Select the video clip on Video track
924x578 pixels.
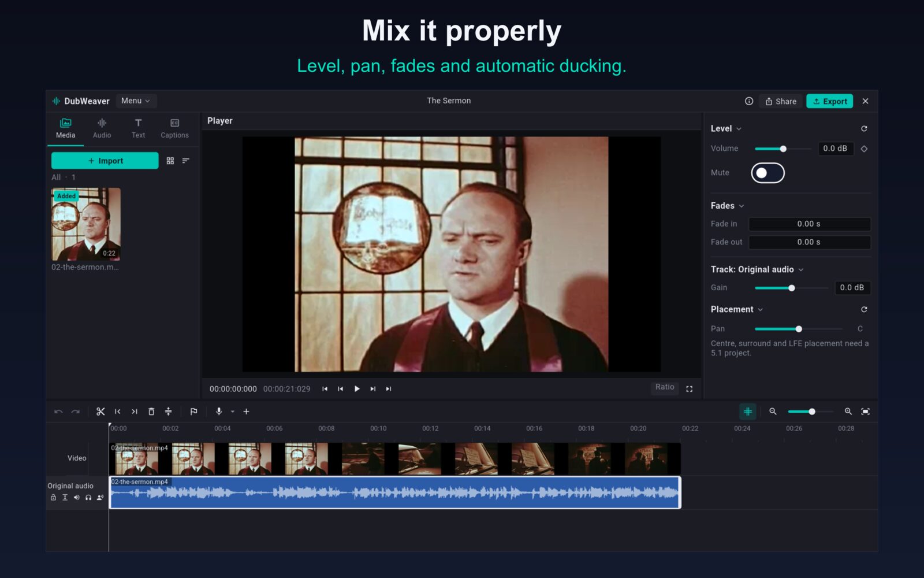395,459
